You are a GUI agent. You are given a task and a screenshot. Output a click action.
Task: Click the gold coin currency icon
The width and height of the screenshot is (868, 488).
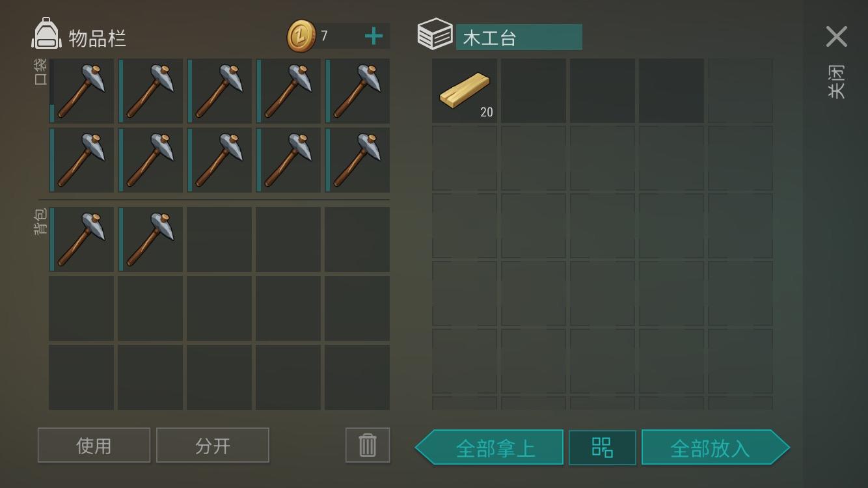point(301,36)
